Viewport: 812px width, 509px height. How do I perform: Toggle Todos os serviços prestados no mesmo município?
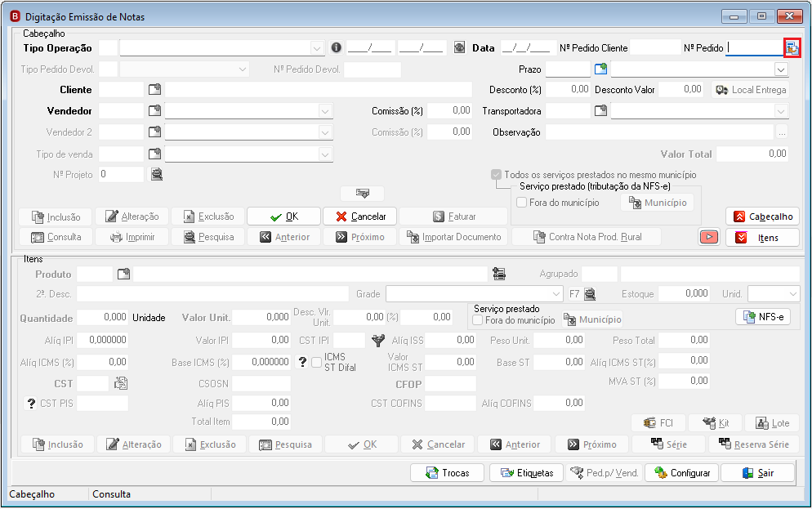pyautogui.click(x=496, y=175)
